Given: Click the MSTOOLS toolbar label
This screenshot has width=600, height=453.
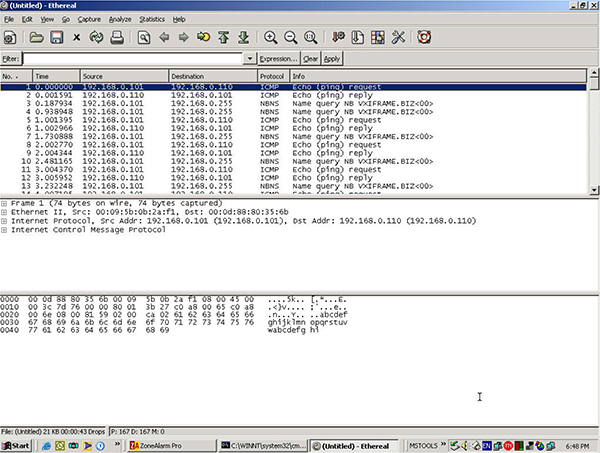Looking at the screenshot, I should (423, 446).
